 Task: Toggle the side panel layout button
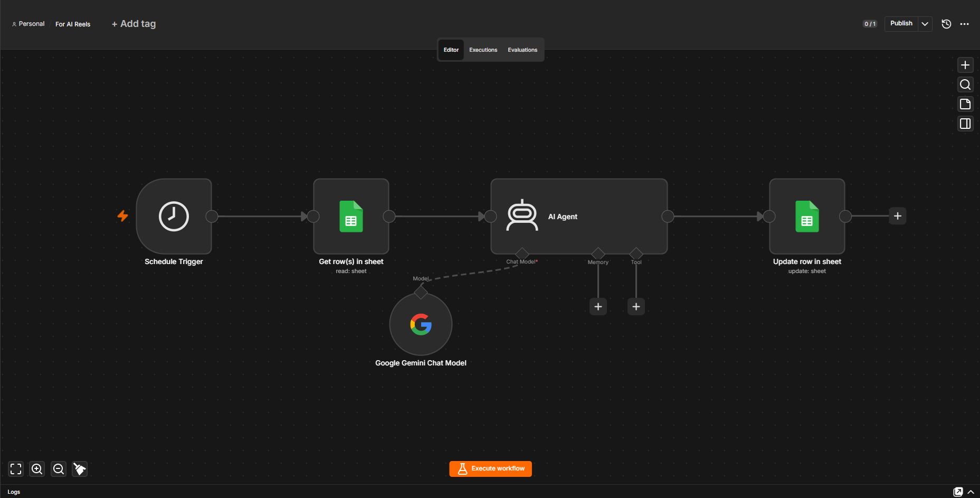click(965, 124)
